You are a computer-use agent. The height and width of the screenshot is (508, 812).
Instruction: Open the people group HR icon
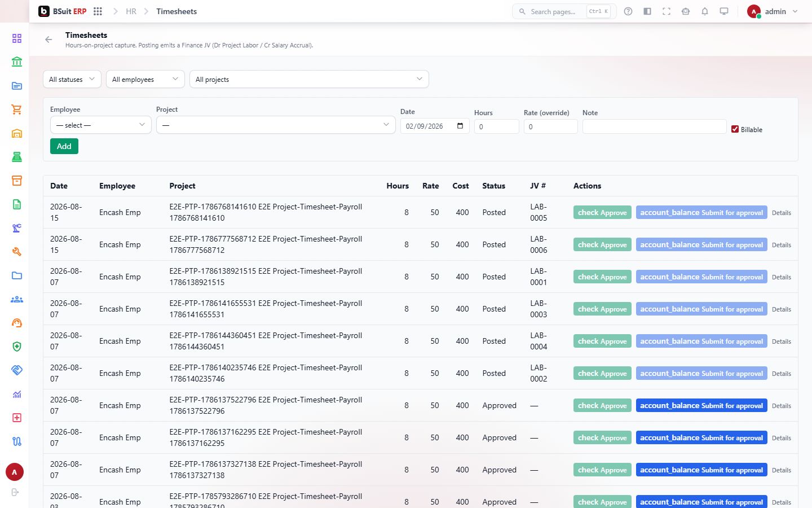click(x=17, y=299)
